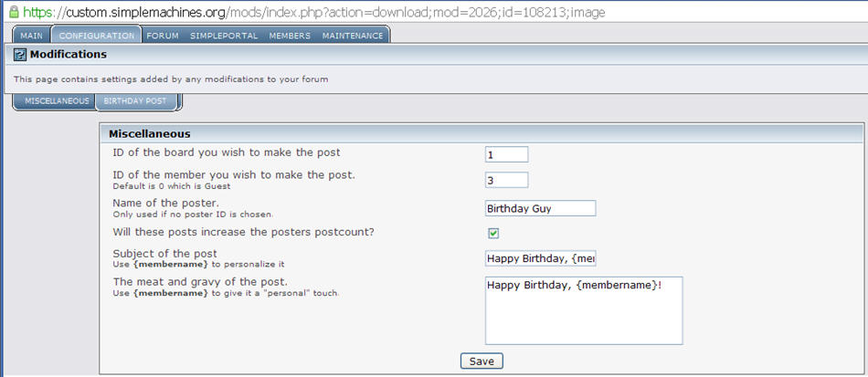Screen dimensions: 868x377
Task: Click the Modifications page icon
Action: pyautogui.click(x=20, y=55)
